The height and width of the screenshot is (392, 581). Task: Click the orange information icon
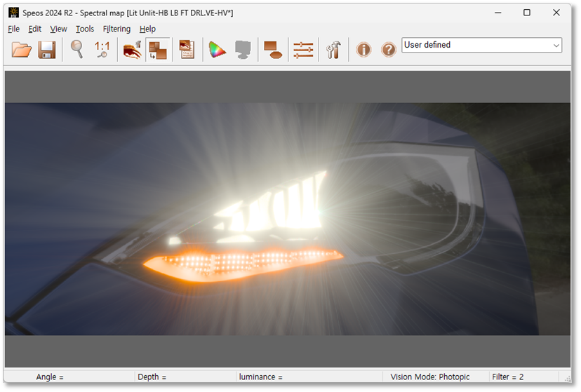coord(363,49)
